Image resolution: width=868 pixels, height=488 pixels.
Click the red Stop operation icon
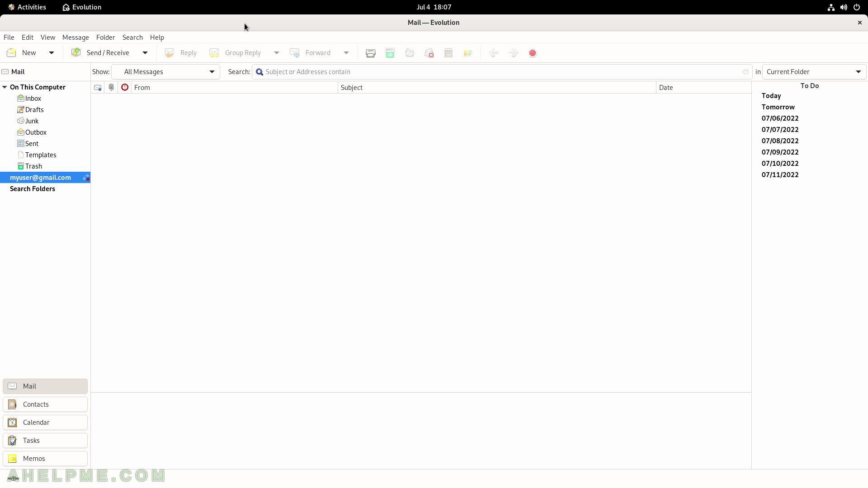coord(533,53)
